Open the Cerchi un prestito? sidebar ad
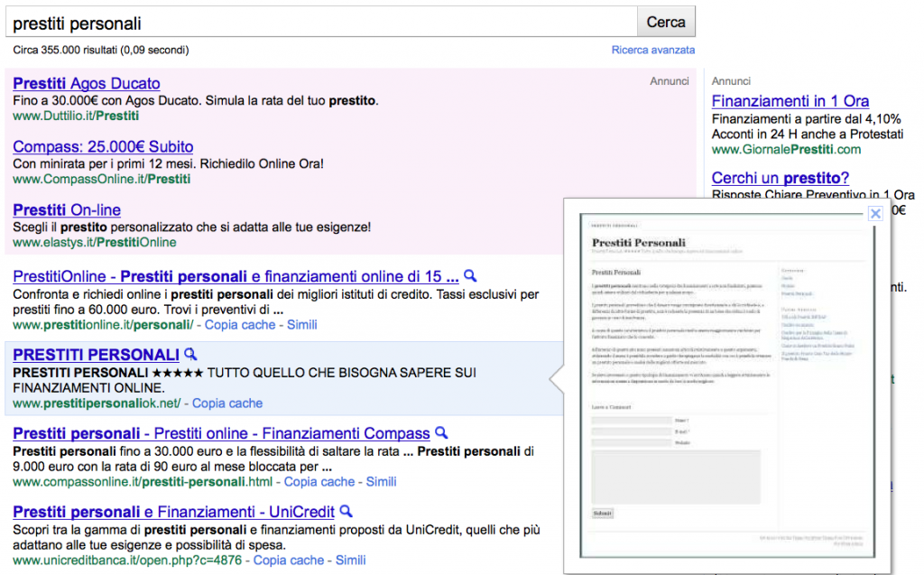This screenshot has width=924, height=575. (779, 178)
